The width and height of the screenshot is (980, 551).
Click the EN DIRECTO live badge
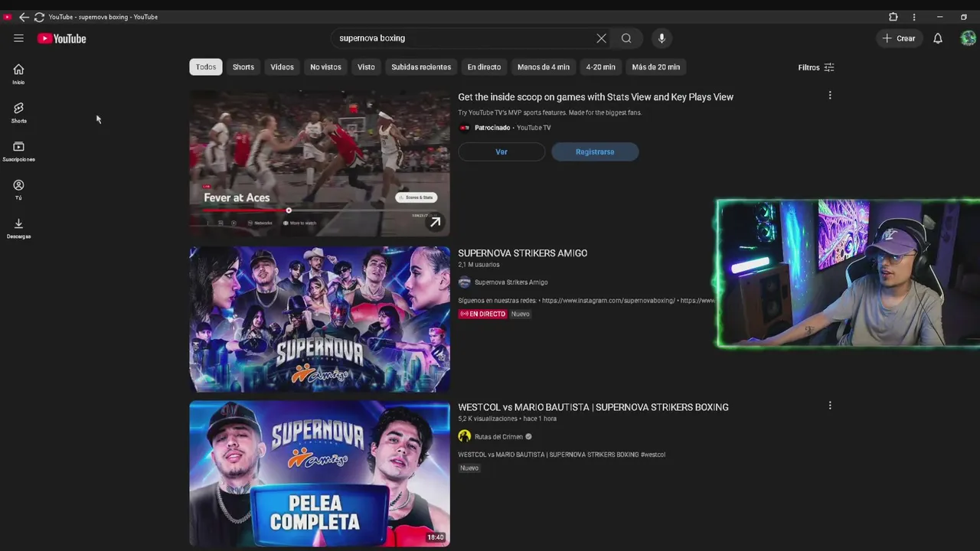(x=482, y=314)
